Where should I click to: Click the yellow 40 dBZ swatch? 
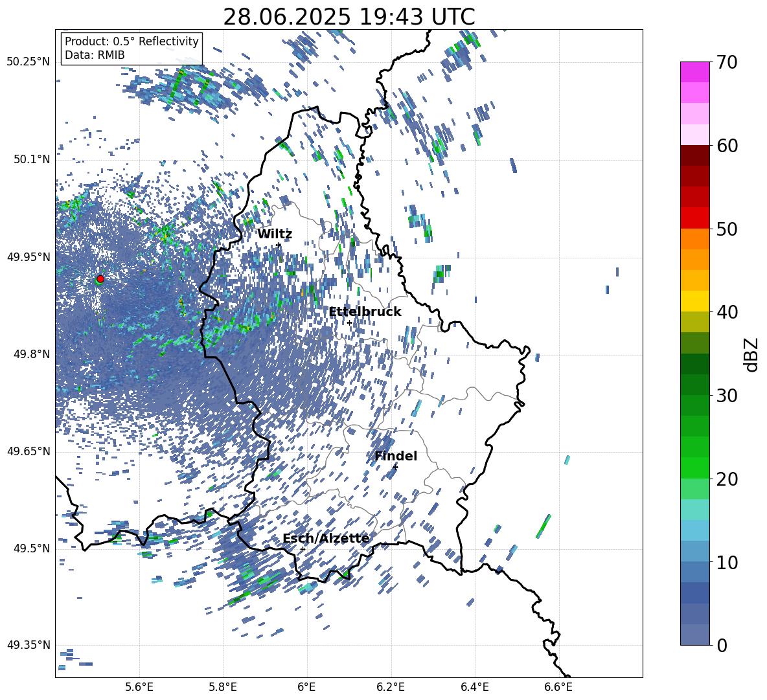point(694,301)
